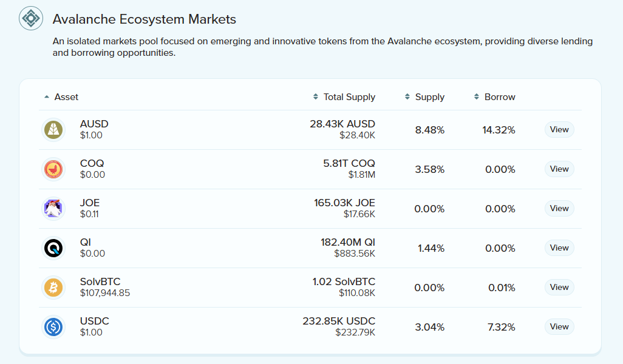The height and width of the screenshot is (364, 623).
Task: Click the $17.66K JOE supply value
Action: [x=359, y=214]
